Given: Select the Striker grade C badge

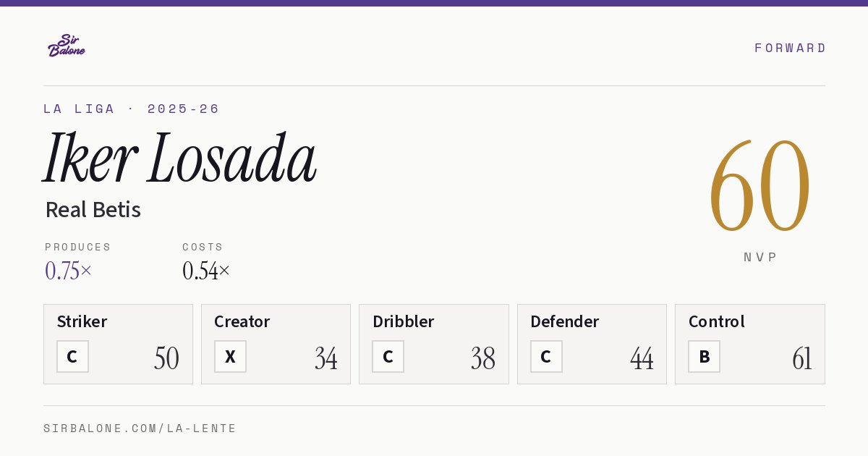Looking at the screenshot, I should (72, 357).
